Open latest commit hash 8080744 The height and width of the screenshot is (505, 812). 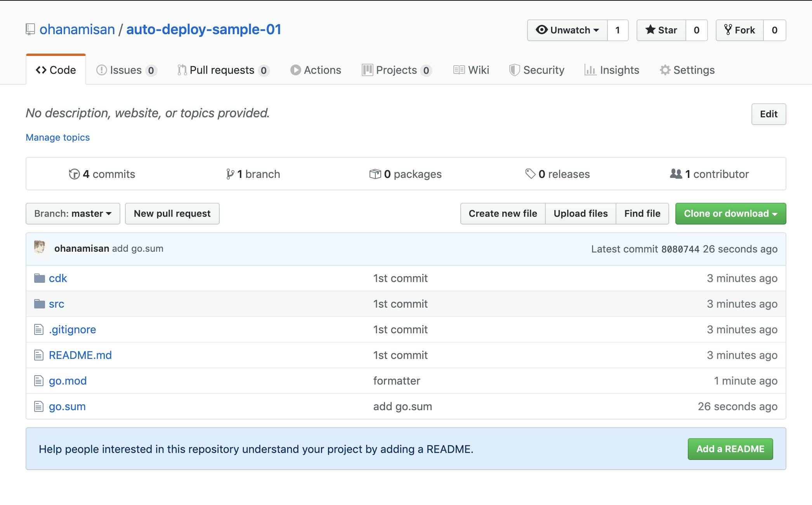tap(680, 249)
